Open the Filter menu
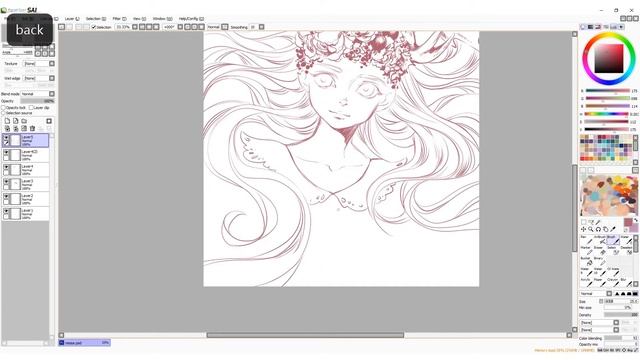Viewport: 640px width, 360px height. point(120,19)
